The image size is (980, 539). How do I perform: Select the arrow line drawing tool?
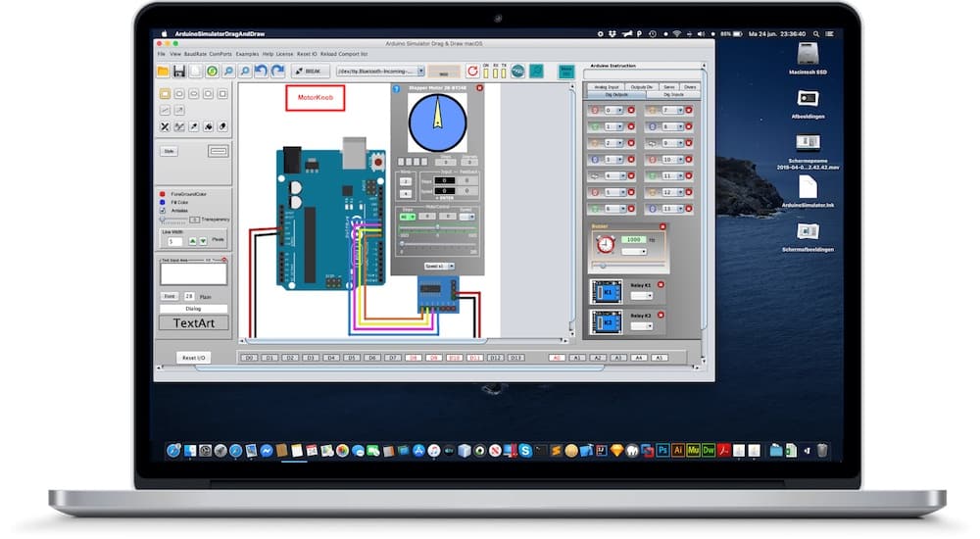point(179,110)
